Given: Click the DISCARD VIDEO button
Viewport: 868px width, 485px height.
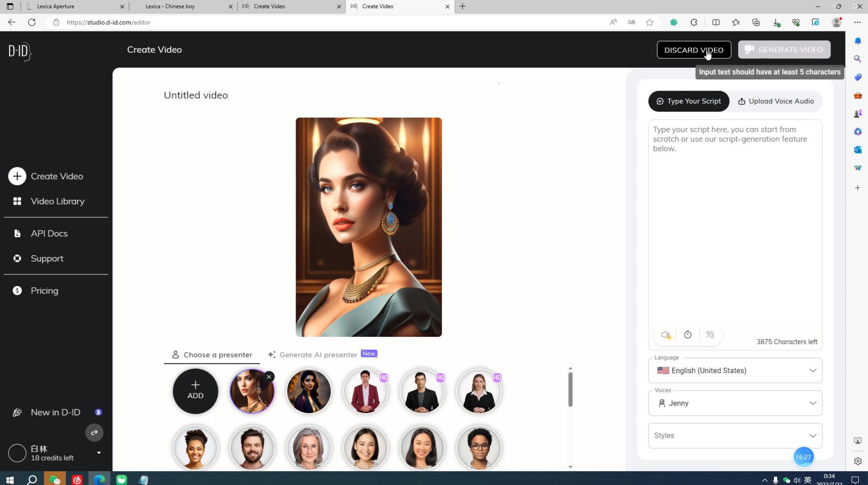Looking at the screenshot, I should pyautogui.click(x=694, y=50).
